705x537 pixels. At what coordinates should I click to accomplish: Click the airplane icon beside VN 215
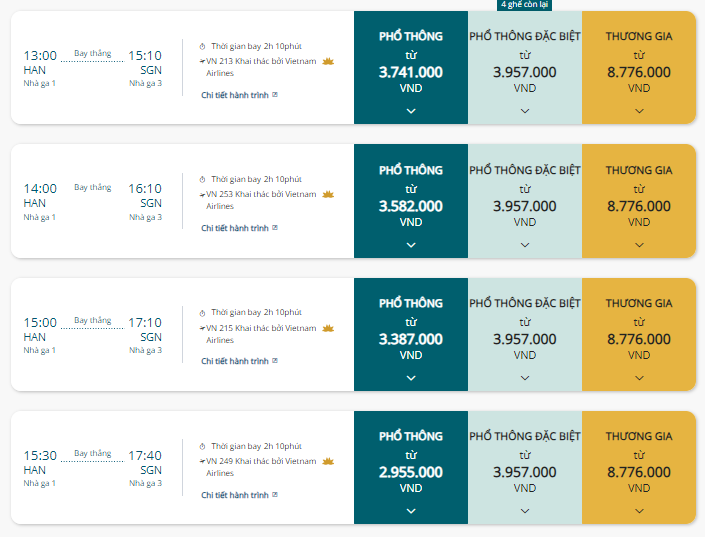(202, 328)
